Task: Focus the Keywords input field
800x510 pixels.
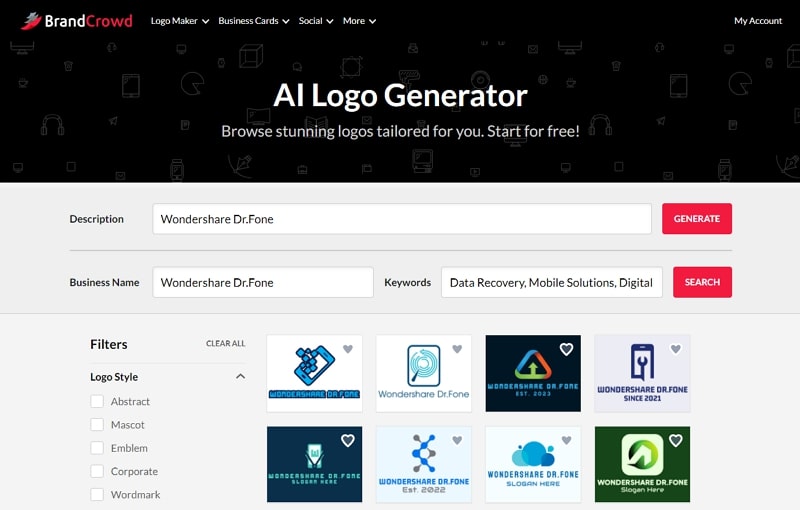Action: [x=552, y=282]
